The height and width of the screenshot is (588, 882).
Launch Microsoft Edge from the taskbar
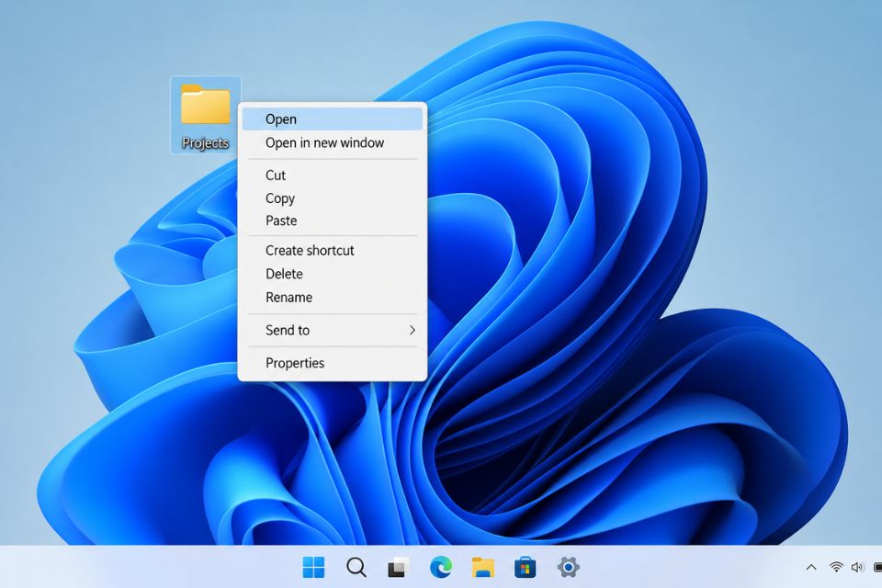[441, 567]
